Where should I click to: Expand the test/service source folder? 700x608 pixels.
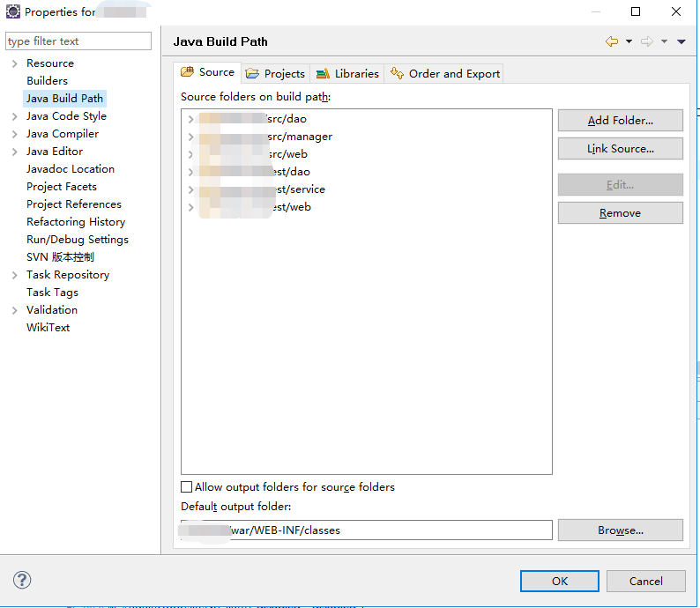tap(190, 189)
